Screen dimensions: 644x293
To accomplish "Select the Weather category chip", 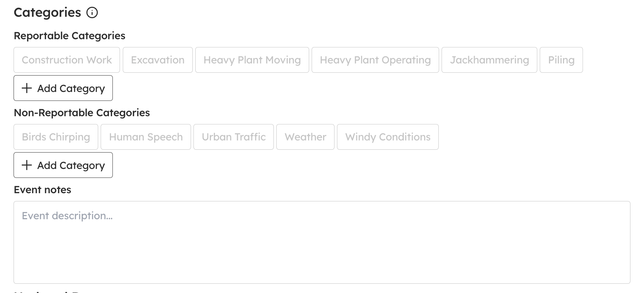I will click(x=305, y=137).
